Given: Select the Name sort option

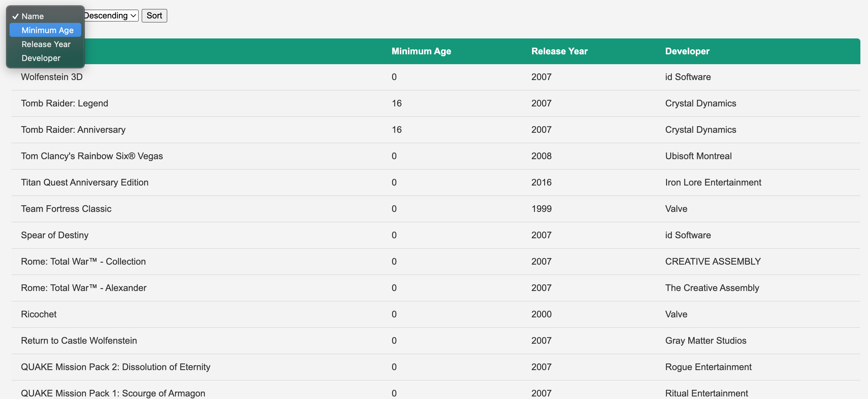Looking at the screenshot, I should 45,16.
